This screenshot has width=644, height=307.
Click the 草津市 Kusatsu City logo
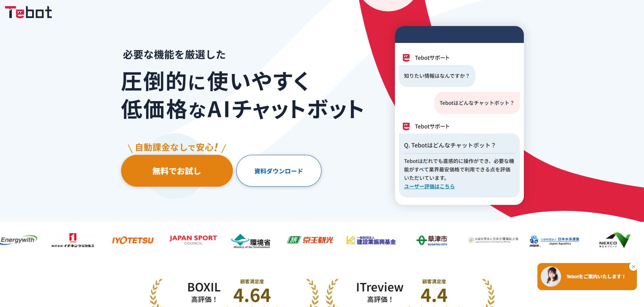[x=432, y=240]
